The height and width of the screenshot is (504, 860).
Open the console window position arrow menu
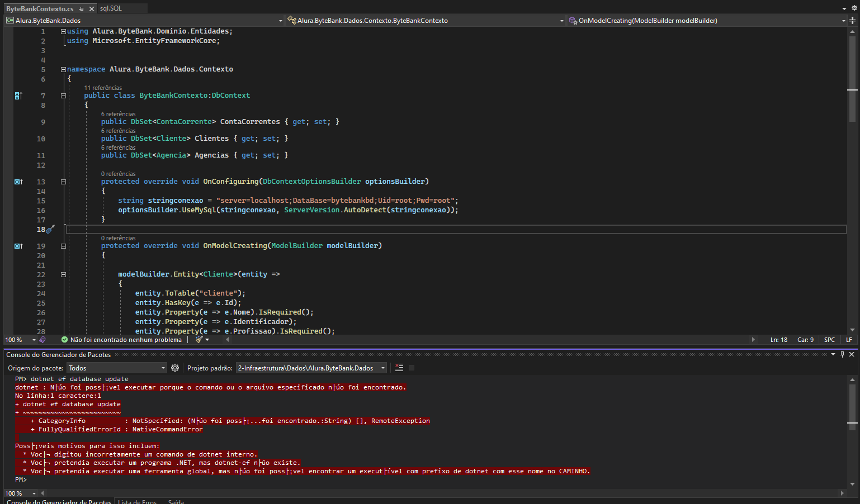833,354
